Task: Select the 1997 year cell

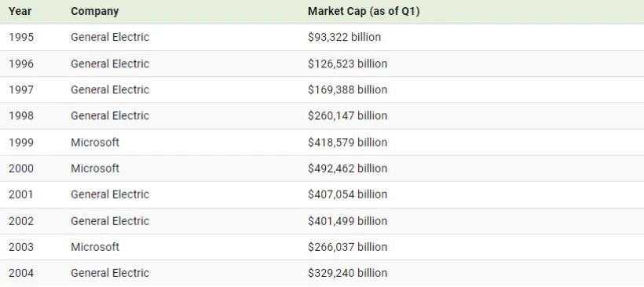Action: [x=21, y=89]
